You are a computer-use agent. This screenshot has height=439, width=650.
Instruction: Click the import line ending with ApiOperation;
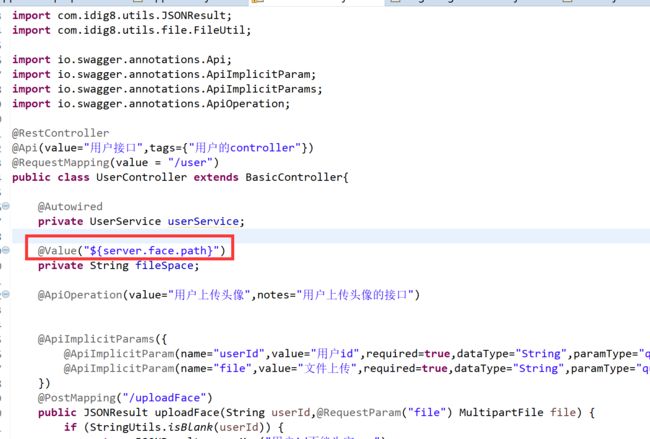[151, 104]
